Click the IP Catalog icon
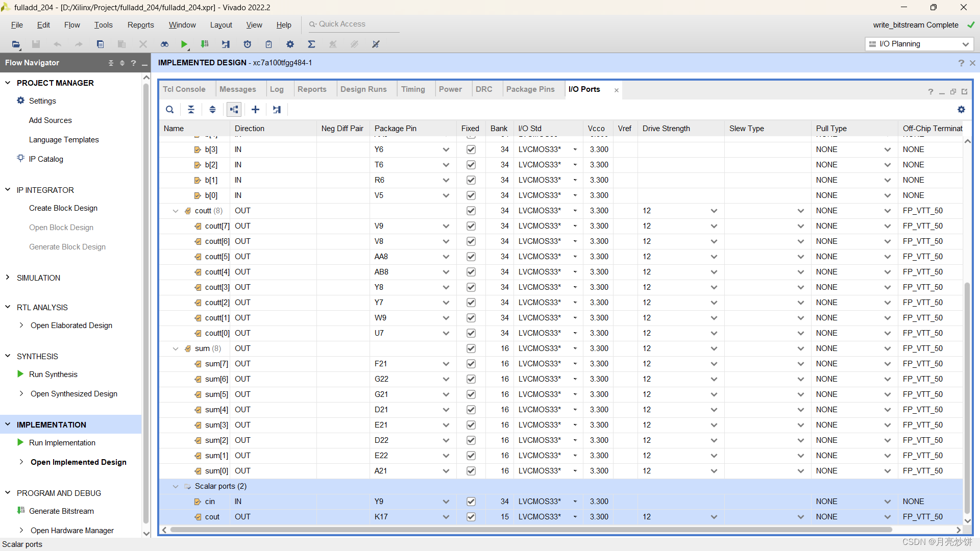This screenshot has width=980, height=551. click(20, 158)
